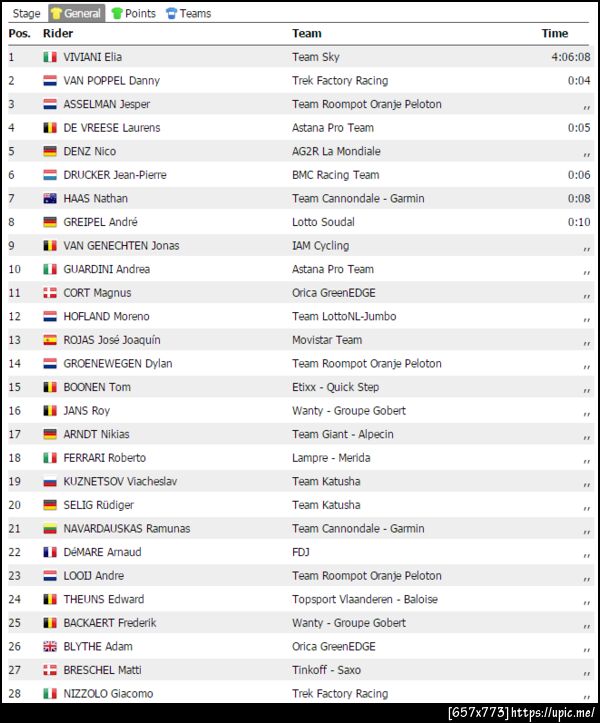Screen dimensions: 600x723
Task: Open the Etixx - Quick Step team link
Action: coord(336,387)
